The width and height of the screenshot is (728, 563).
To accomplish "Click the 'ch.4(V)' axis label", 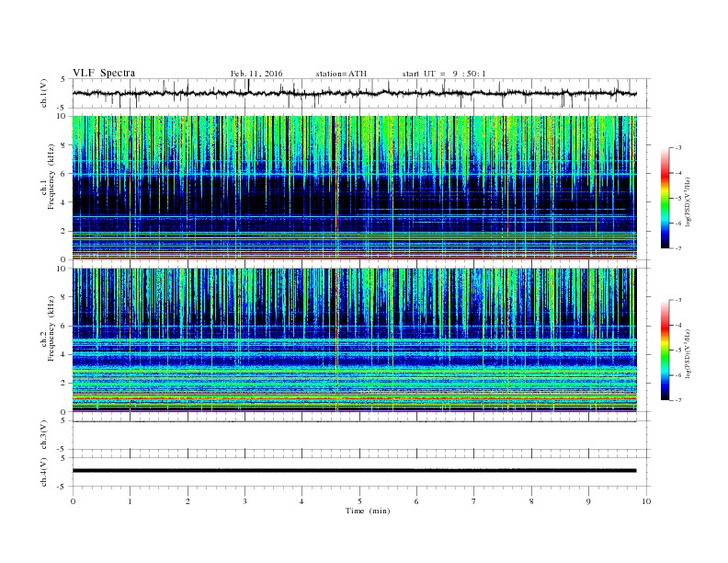I will coord(44,472).
